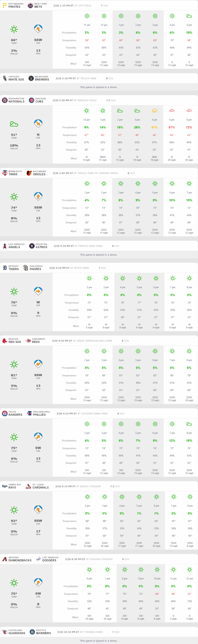Click the Pittsburgh Pirates team logo
The height and width of the screenshot is (644, 198).
click(5, 5)
